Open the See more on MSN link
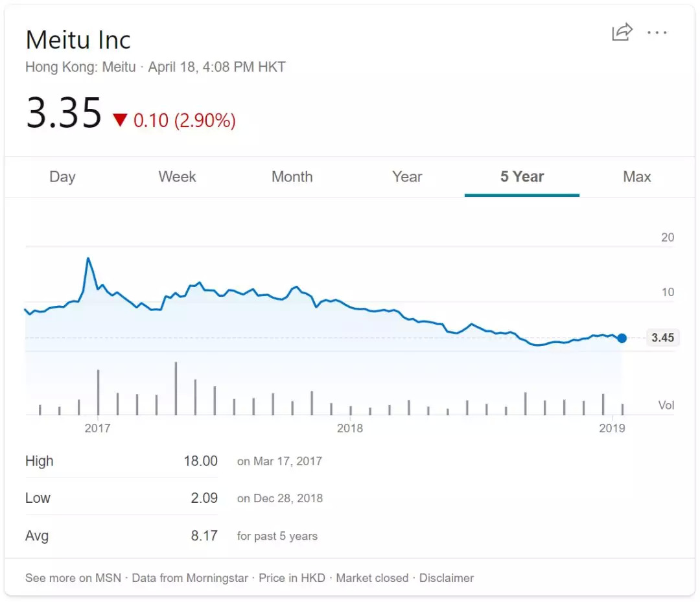 coord(73,577)
